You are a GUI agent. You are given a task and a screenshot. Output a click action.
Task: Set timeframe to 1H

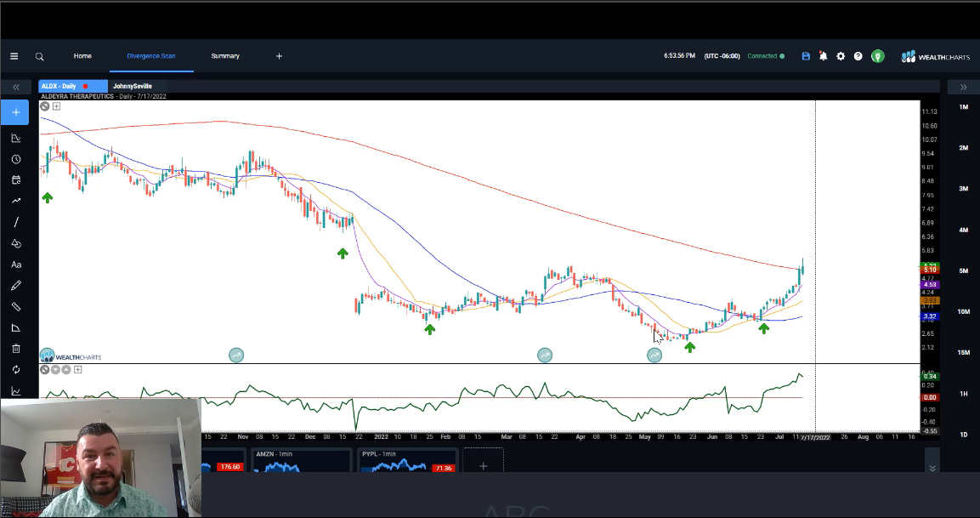point(963,394)
